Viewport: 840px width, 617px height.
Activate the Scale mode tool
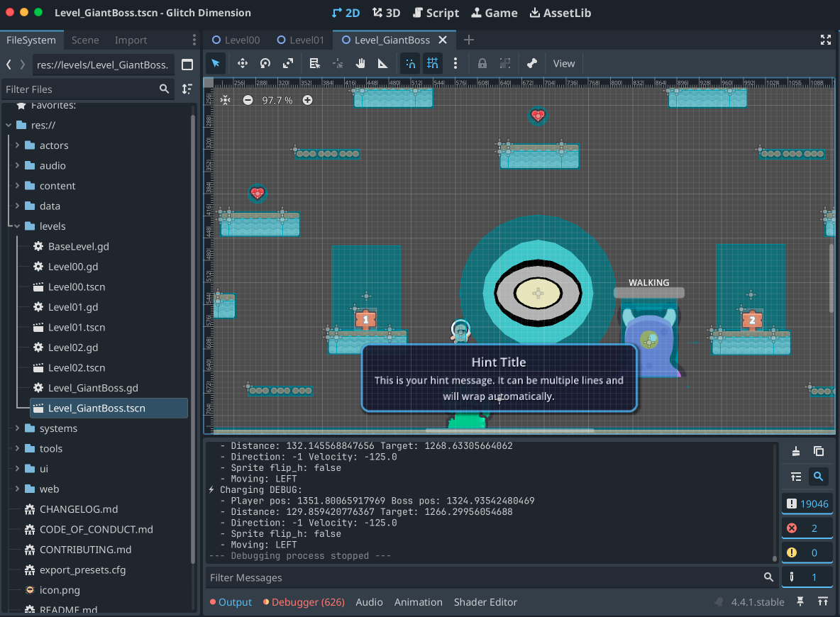288,63
